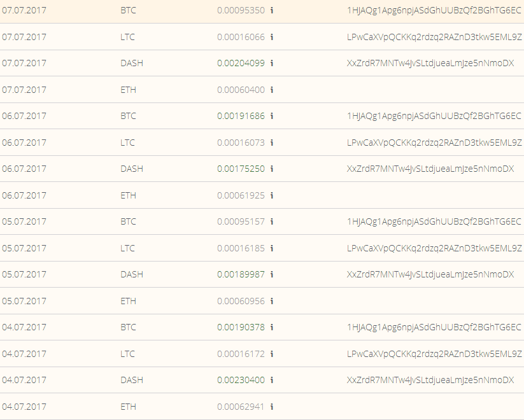The image size is (524, 420).
Task: Select amount 0.00060956
Action: pyautogui.click(x=241, y=301)
